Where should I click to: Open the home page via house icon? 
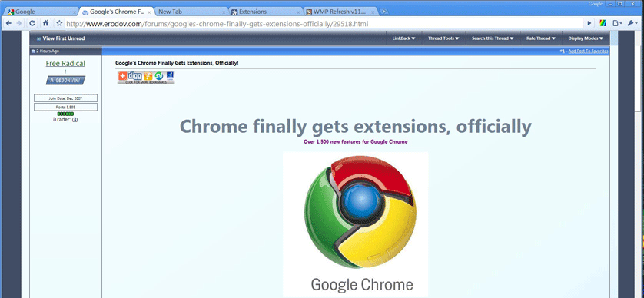pyautogui.click(x=45, y=23)
